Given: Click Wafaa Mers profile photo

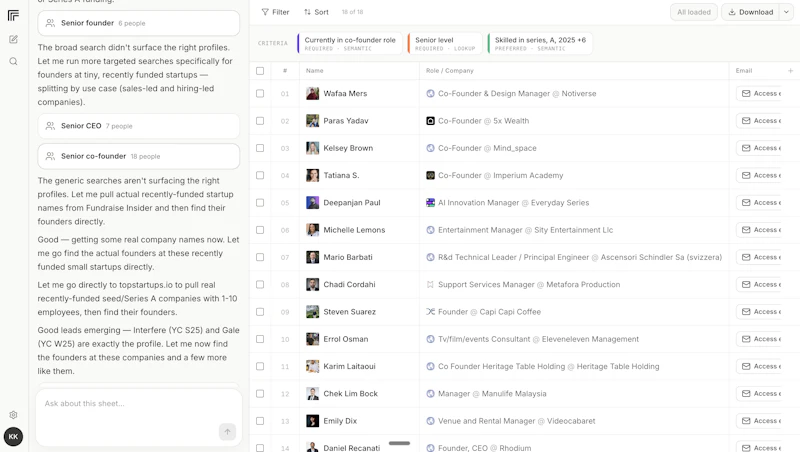Looking at the screenshot, I should pyautogui.click(x=312, y=93).
